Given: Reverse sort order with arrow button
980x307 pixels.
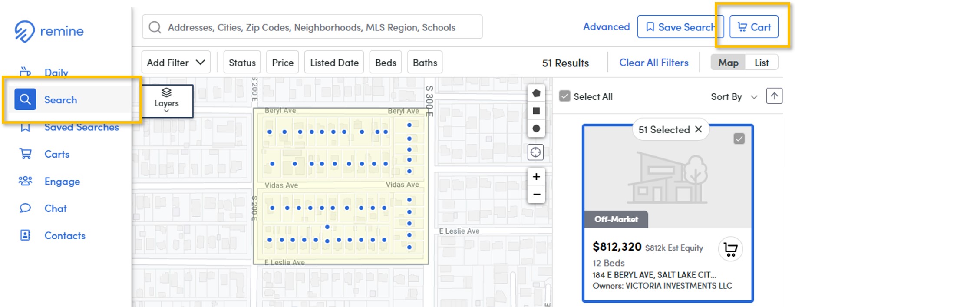Looking at the screenshot, I should (x=774, y=96).
